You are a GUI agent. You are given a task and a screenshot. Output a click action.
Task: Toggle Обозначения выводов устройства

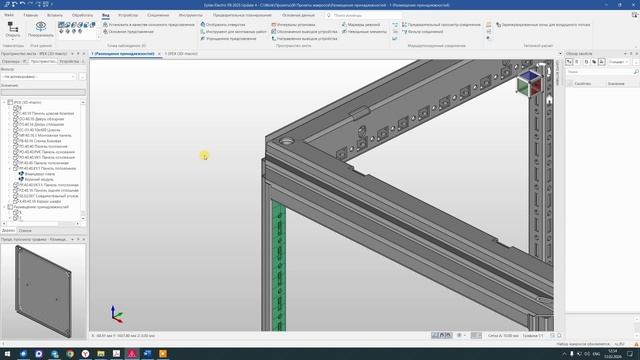pos(304,31)
